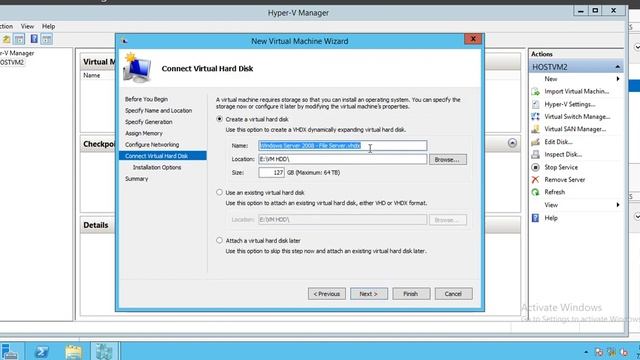Click the Virtual Switch Manager icon
Screen dimensions: 640x360
pos(536,117)
